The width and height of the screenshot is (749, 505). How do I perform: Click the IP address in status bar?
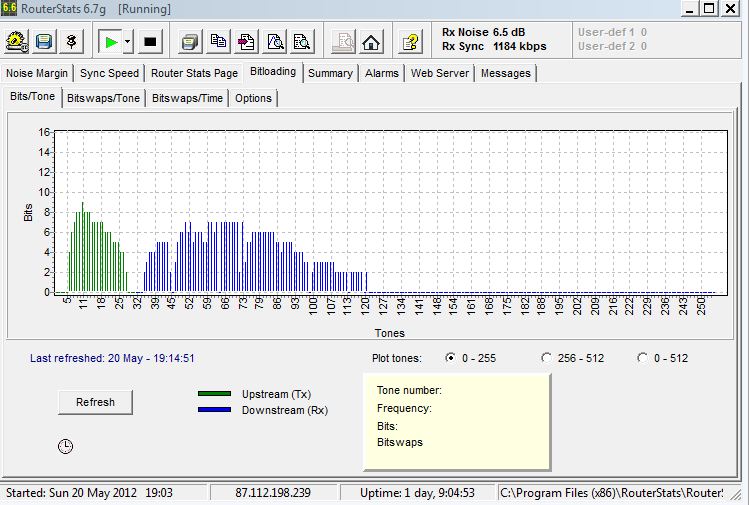[x=273, y=493]
